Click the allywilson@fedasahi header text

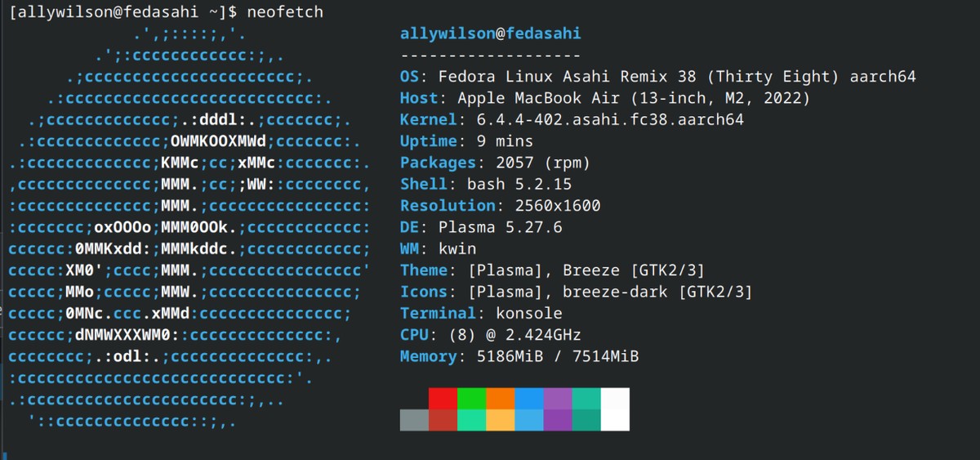(x=490, y=33)
